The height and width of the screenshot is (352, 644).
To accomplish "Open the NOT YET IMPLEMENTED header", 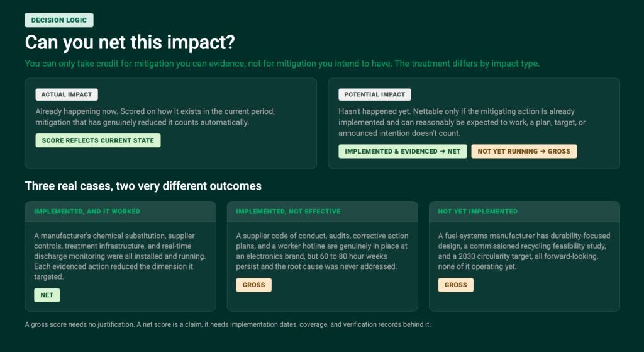I will (525, 212).
